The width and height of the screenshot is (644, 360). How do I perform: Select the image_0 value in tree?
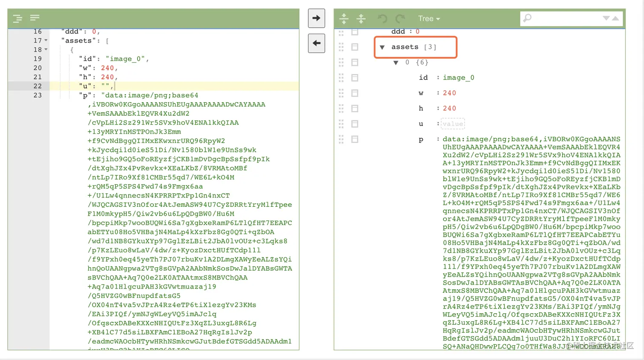click(x=458, y=77)
